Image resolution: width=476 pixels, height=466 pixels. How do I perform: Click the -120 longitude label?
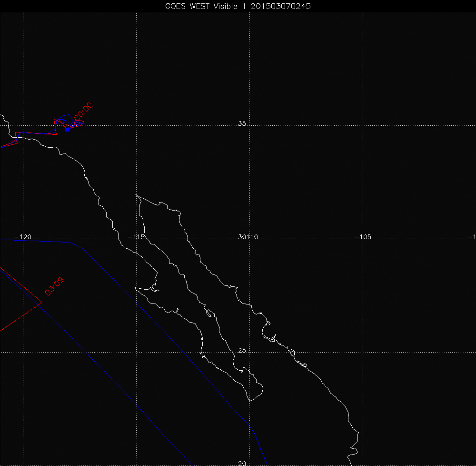point(23,237)
